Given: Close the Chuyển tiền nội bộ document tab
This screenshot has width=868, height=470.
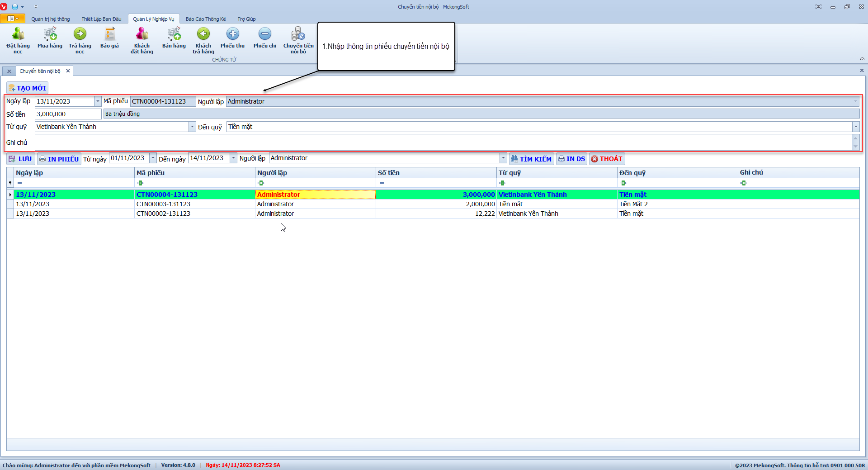Looking at the screenshot, I should click(x=68, y=71).
